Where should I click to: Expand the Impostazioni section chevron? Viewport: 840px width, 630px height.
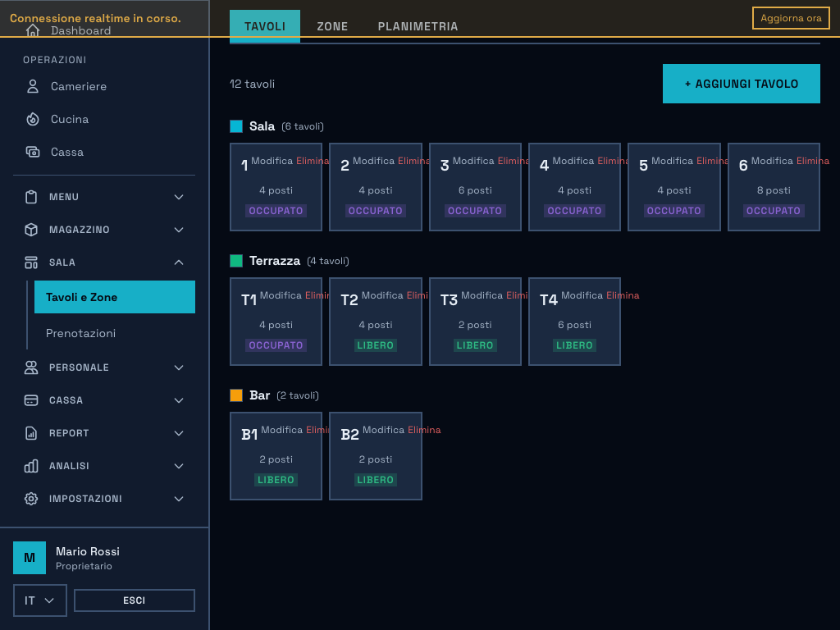[179, 499]
